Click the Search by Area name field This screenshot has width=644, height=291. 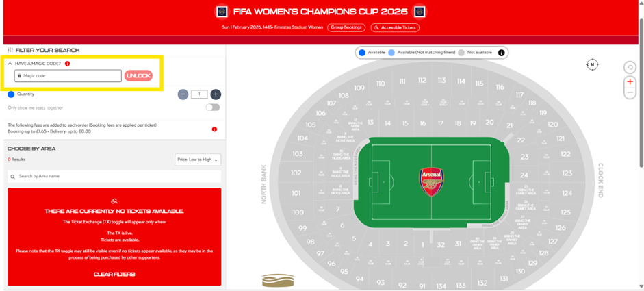[x=114, y=177]
